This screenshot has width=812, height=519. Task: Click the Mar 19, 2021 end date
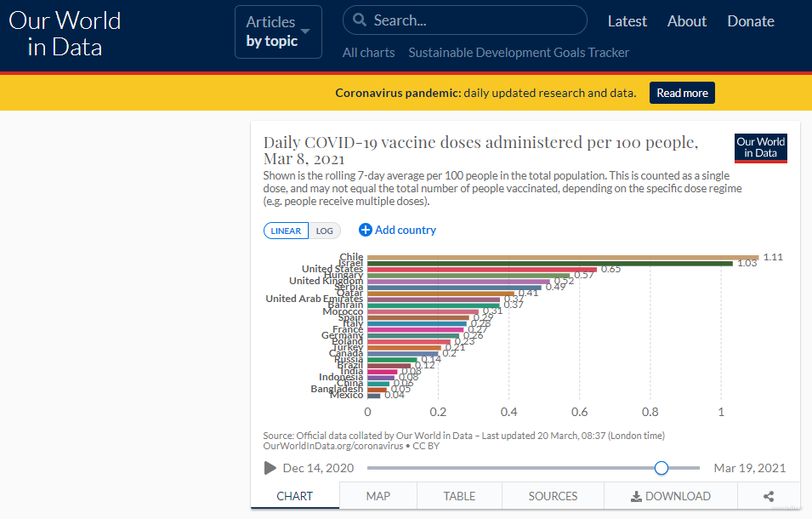coord(749,468)
